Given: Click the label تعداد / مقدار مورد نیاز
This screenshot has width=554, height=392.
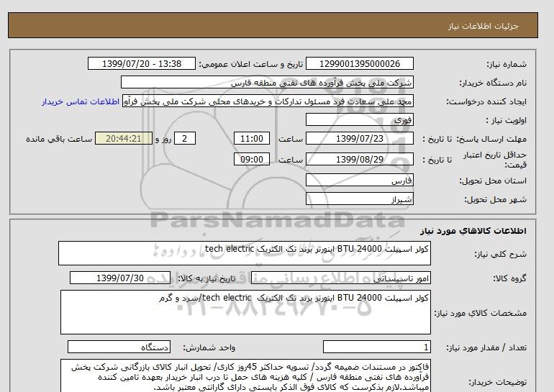Looking at the screenshot, I should pyautogui.click(x=486, y=347).
